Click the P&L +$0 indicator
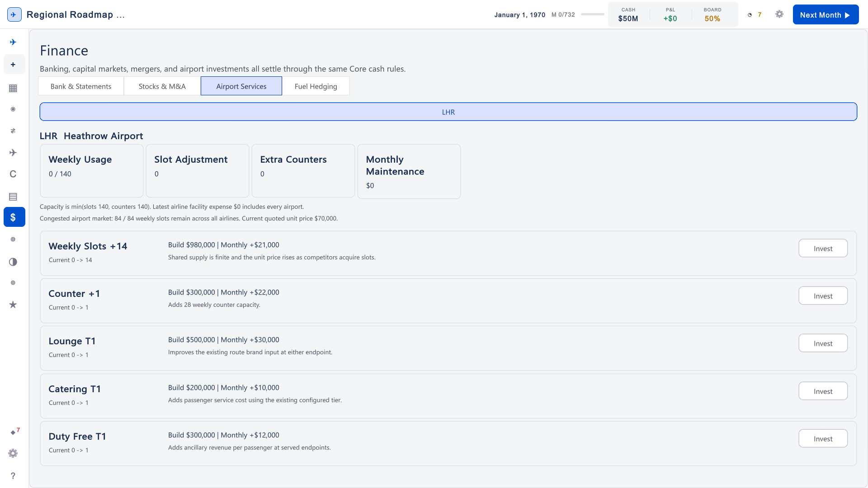Screen dimensions: 868x488 click(x=670, y=14)
